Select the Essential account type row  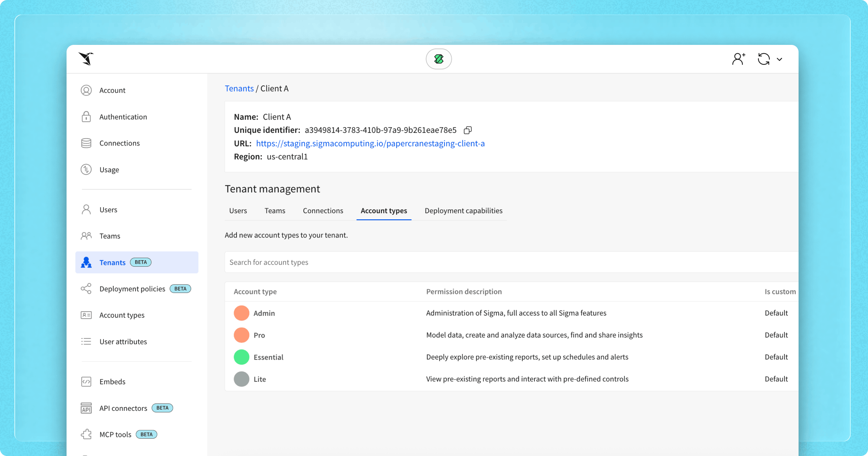[x=268, y=357]
